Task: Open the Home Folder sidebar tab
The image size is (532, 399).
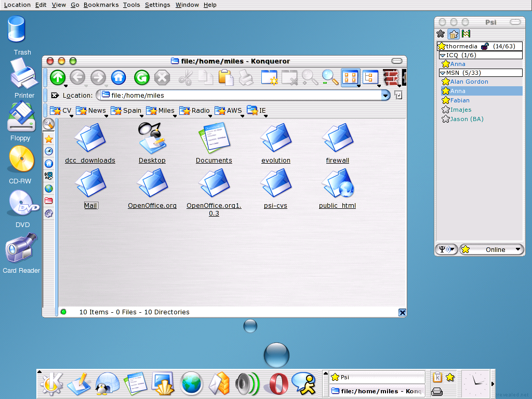Action: (49, 164)
